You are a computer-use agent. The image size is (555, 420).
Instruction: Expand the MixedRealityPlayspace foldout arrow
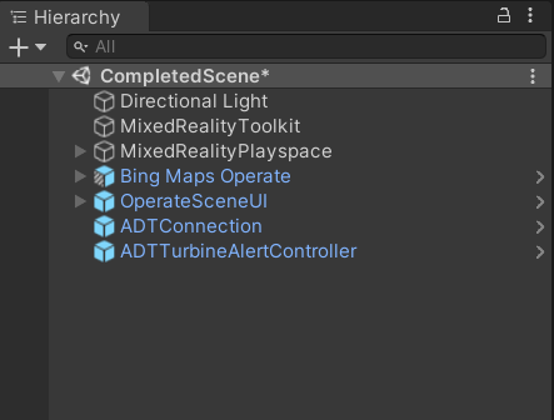pyautogui.click(x=80, y=151)
